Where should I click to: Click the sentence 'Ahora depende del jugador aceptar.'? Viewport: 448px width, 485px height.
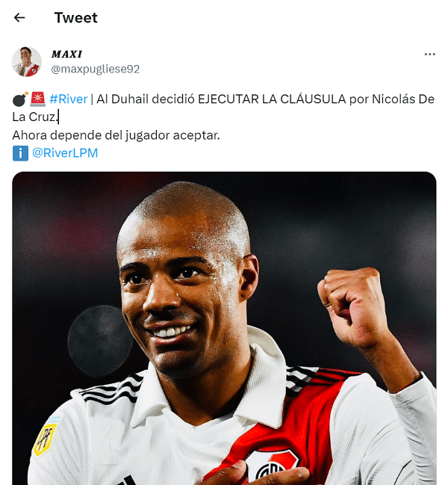[x=116, y=135]
